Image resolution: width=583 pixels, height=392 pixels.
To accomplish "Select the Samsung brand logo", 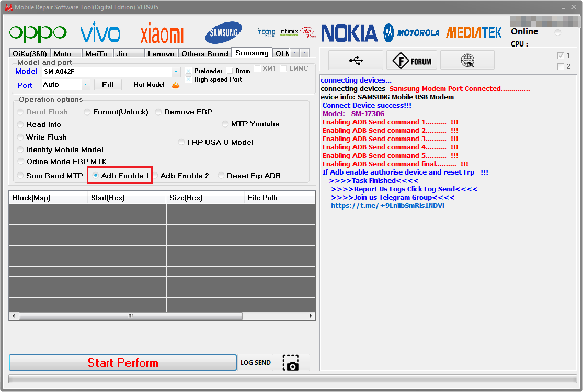I will click(223, 33).
